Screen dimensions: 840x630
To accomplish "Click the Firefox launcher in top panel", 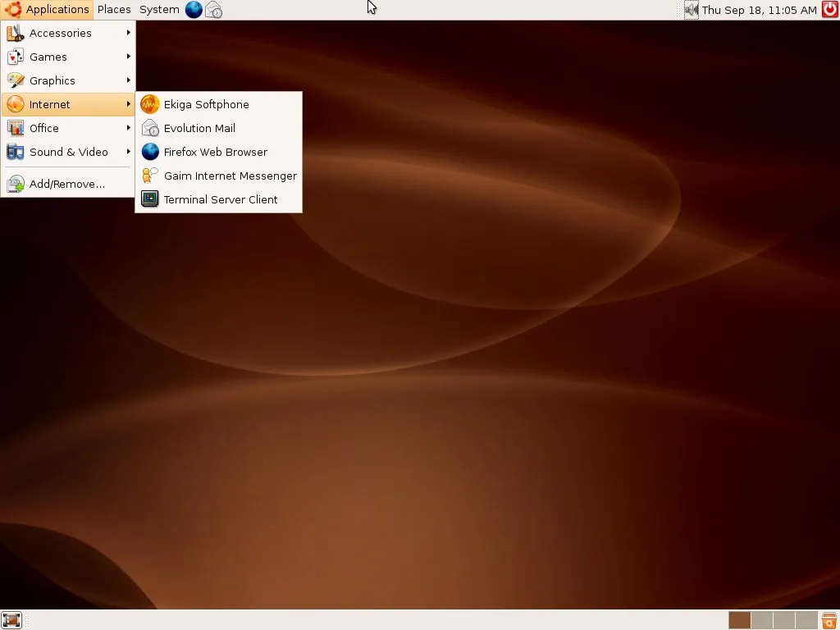I will point(194,10).
